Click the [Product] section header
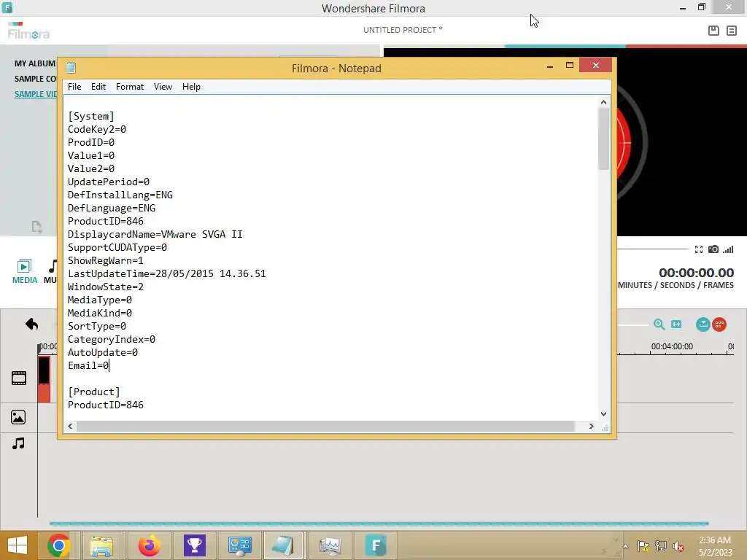The width and height of the screenshot is (747, 560). (x=94, y=392)
